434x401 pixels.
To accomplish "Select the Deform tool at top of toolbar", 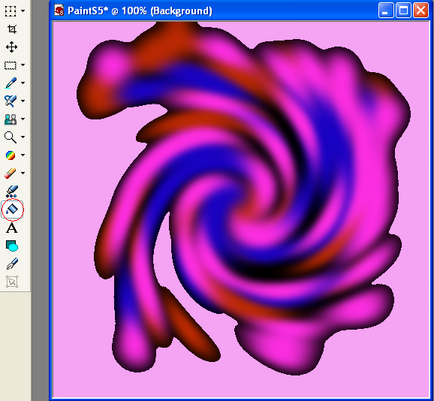I will coord(10,11).
